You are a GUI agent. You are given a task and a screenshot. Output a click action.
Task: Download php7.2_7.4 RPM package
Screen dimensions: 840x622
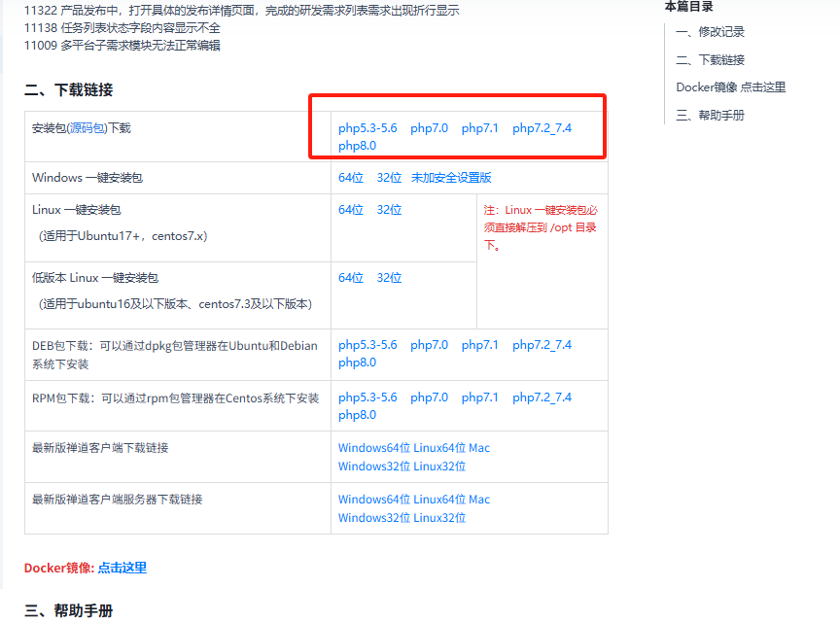point(542,397)
